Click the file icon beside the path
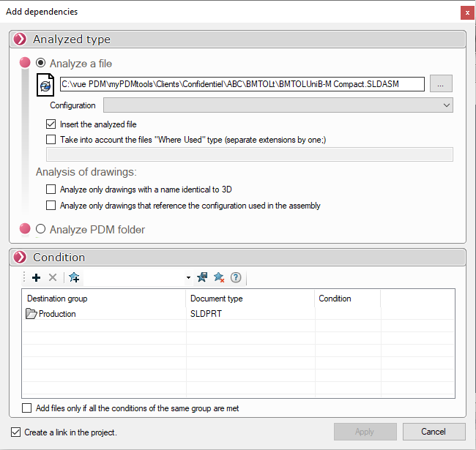The height and width of the screenshot is (450, 476). click(x=45, y=84)
